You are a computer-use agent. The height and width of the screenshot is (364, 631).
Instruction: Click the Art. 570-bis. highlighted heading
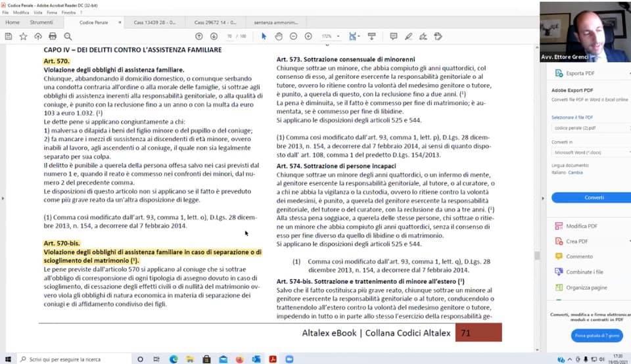(x=62, y=243)
